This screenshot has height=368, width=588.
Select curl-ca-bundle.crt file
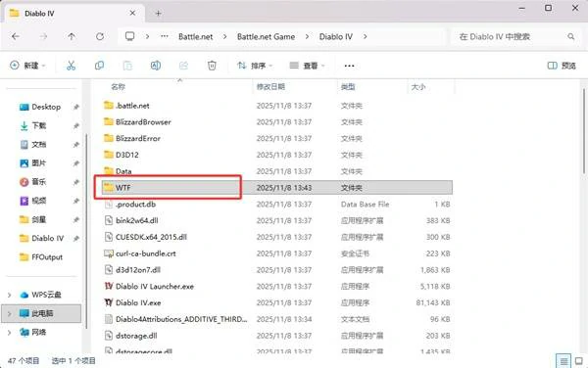coord(277,253)
